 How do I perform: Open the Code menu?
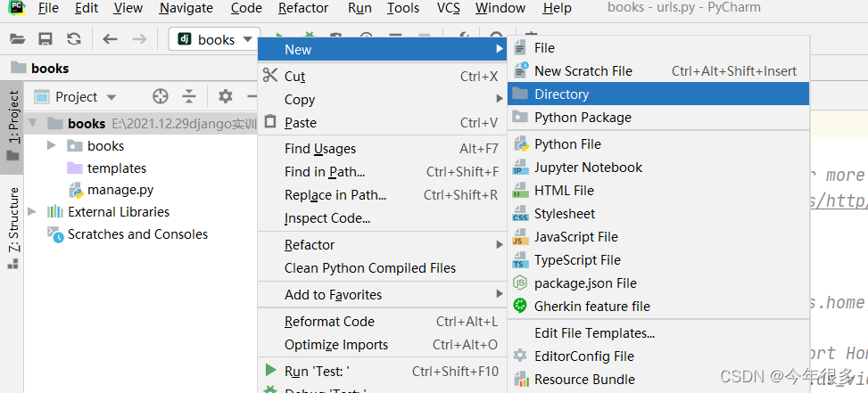pyautogui.click(x=246, y=8)
